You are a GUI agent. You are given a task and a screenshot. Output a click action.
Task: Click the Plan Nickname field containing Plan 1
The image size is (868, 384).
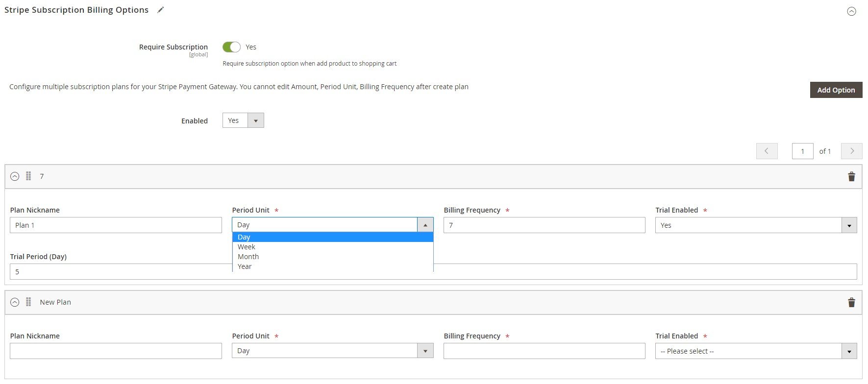coord(116,225)
